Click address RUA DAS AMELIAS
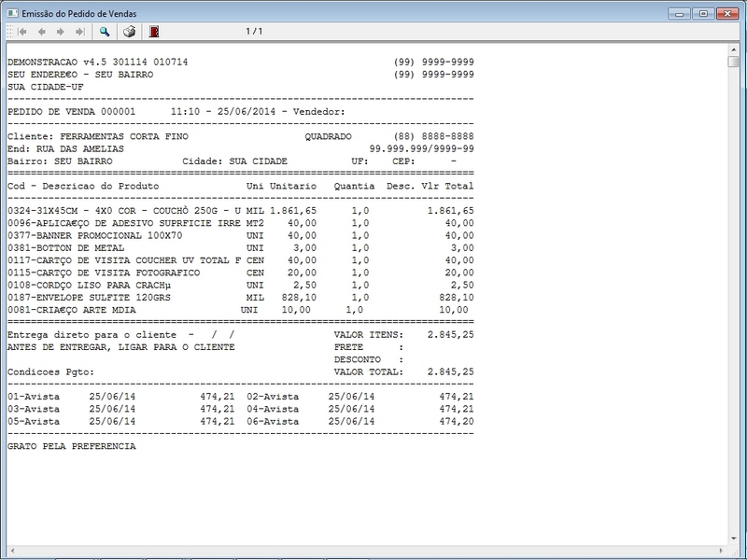 coord(80,149)
